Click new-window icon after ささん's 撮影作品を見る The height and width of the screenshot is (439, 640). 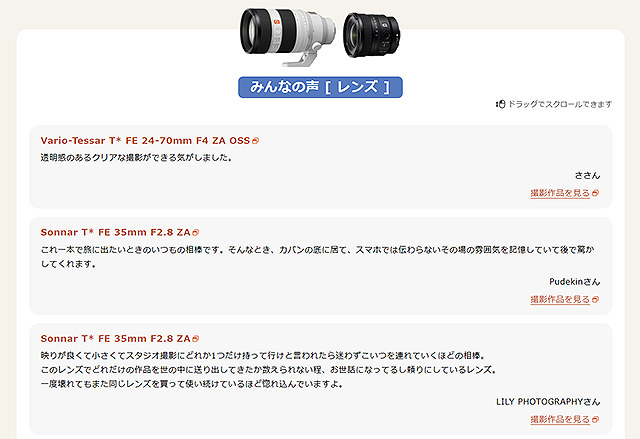(x=596, y=193)
